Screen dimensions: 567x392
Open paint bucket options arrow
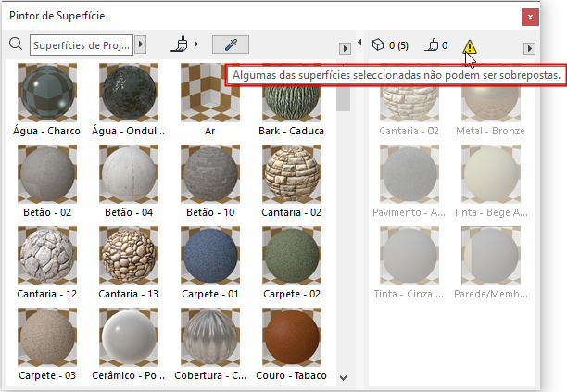point(196,44)
